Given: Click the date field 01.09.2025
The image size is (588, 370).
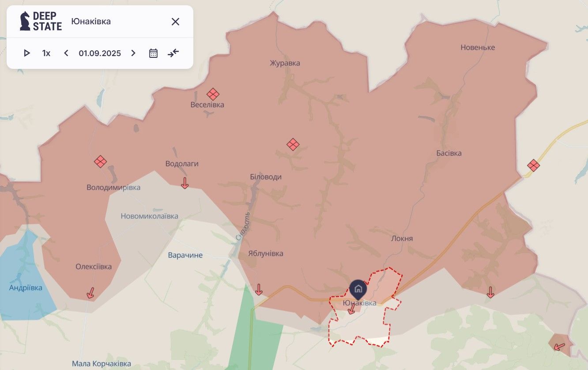Looking at the screenshot, I should click(x=100, y=53).
